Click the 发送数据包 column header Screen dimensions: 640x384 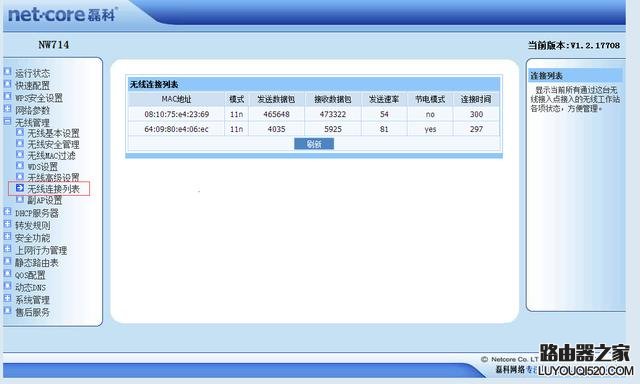click(x=276, y=99)
